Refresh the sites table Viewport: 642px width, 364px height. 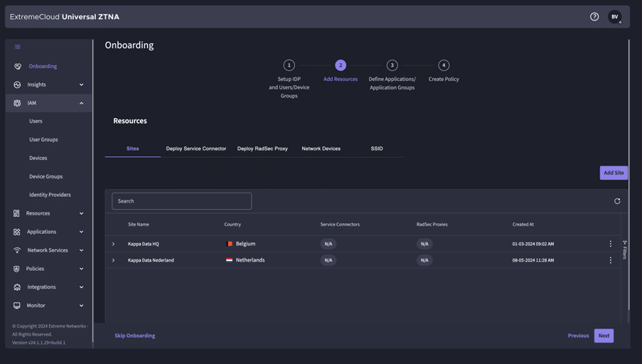pos(617,201)
